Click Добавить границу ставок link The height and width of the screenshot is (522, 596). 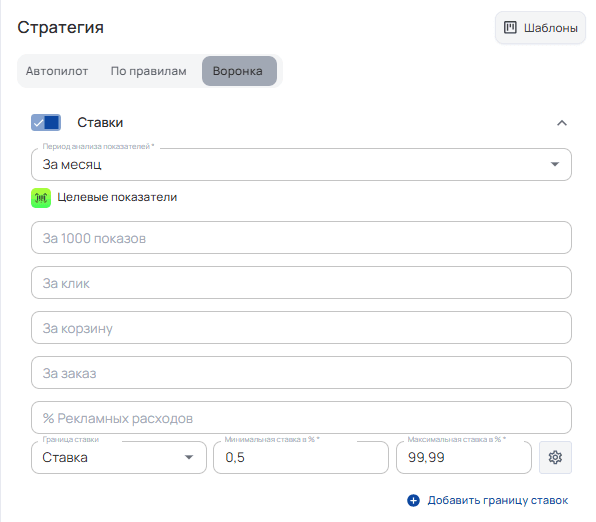click(x=498, y=500)
